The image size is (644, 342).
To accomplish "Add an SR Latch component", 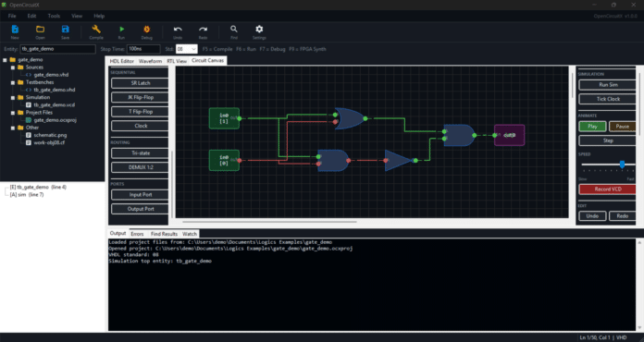I will click(141, 83).
